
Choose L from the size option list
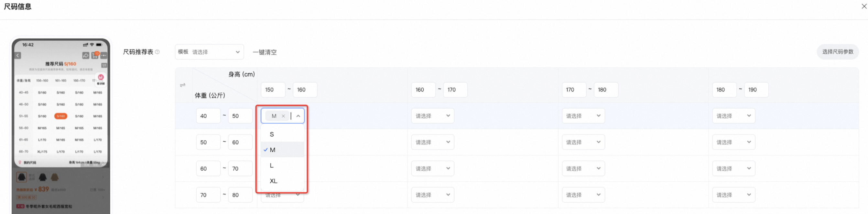(282, 166)
